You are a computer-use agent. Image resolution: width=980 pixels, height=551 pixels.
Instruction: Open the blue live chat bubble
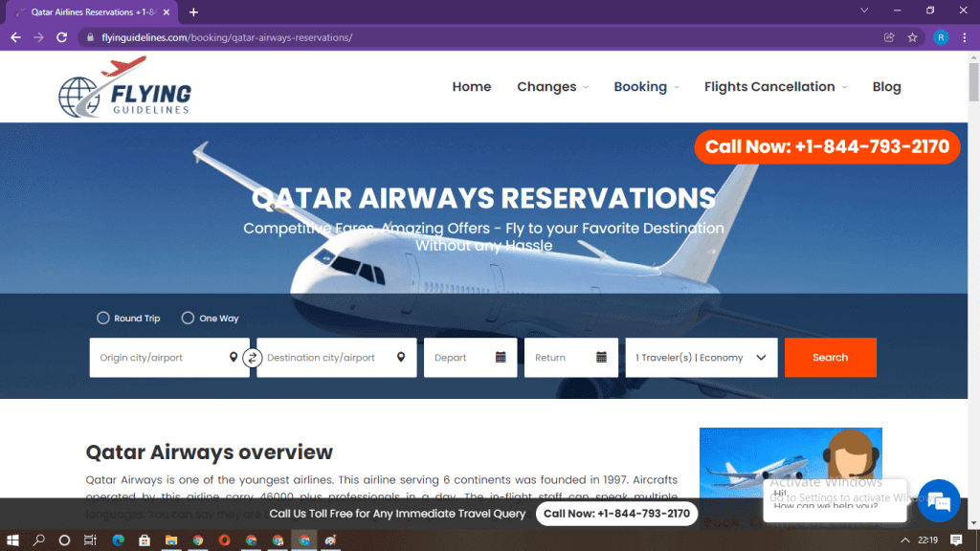938,500
